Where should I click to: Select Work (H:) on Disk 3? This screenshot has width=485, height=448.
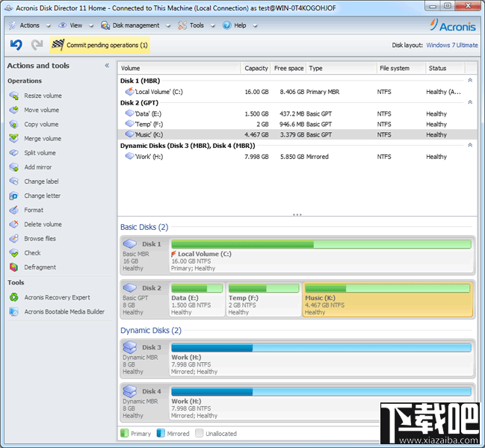pyautogui.click(x=321, y=358)
